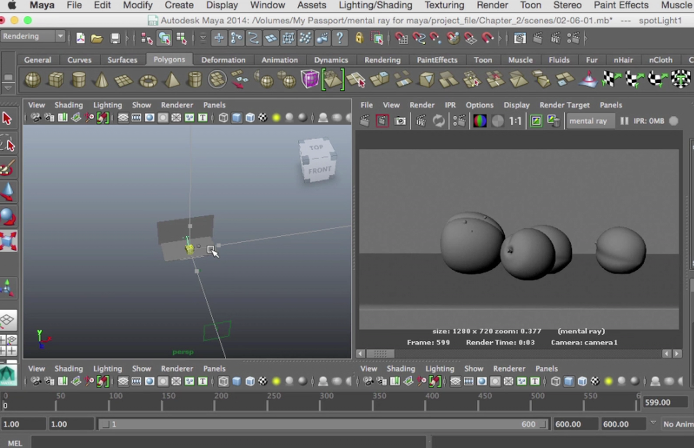Open the Lighting/Shading menu
This screenshot has height=448, width=694.
pyautogui.click(x=375, y=5)
